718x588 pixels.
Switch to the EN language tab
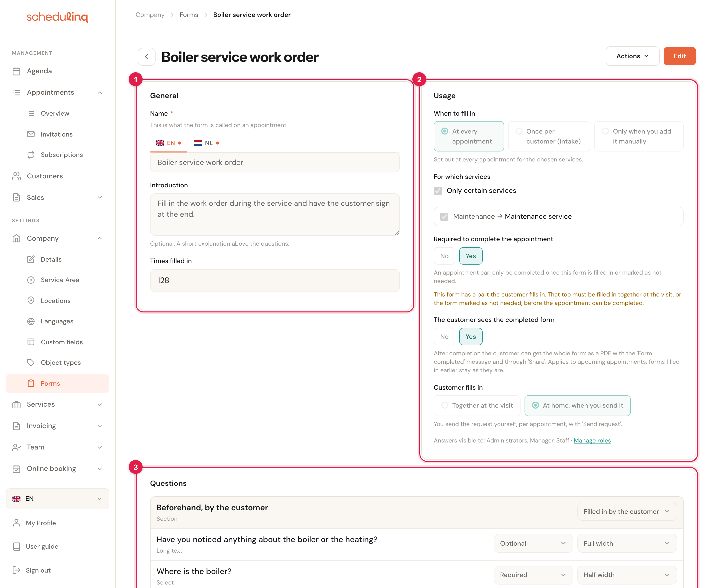168,143
